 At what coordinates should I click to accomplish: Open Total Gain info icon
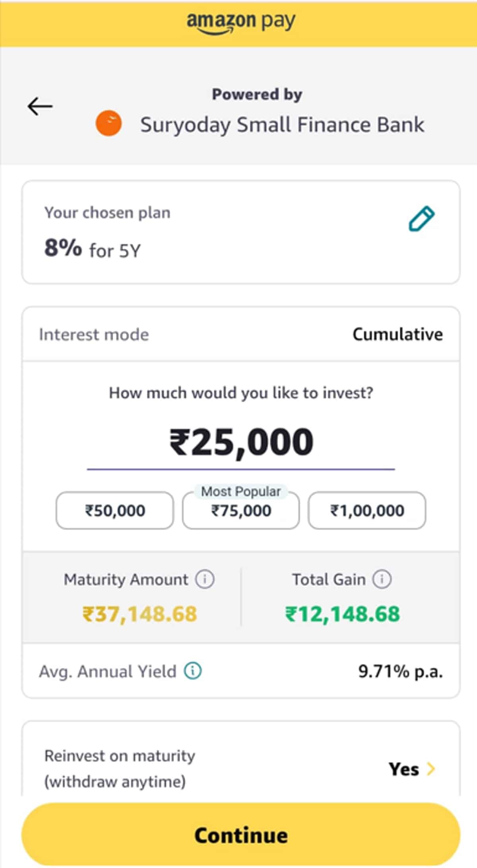pyautogui.click(x=382, y=579)
